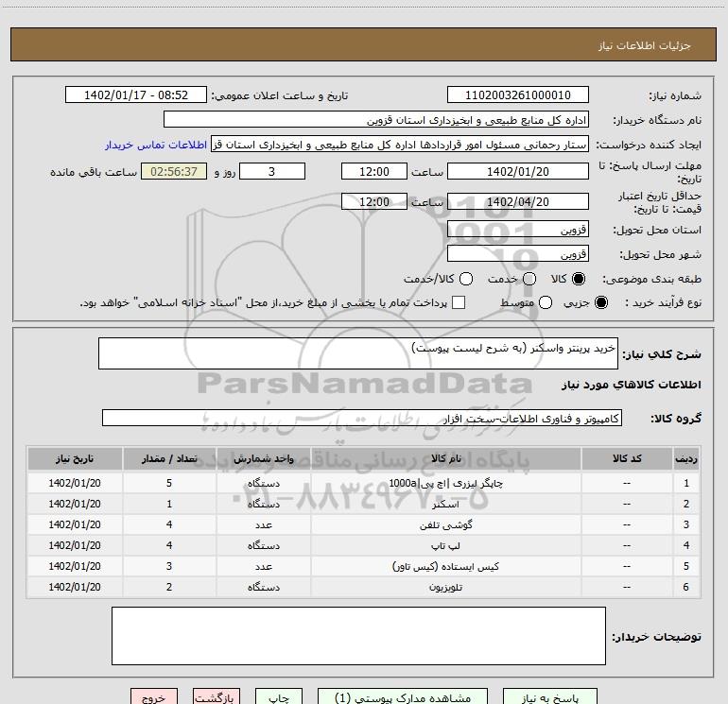Choose the جزیی purchase type radio
This screenshot has height=704, width=728.
[600, 302]
